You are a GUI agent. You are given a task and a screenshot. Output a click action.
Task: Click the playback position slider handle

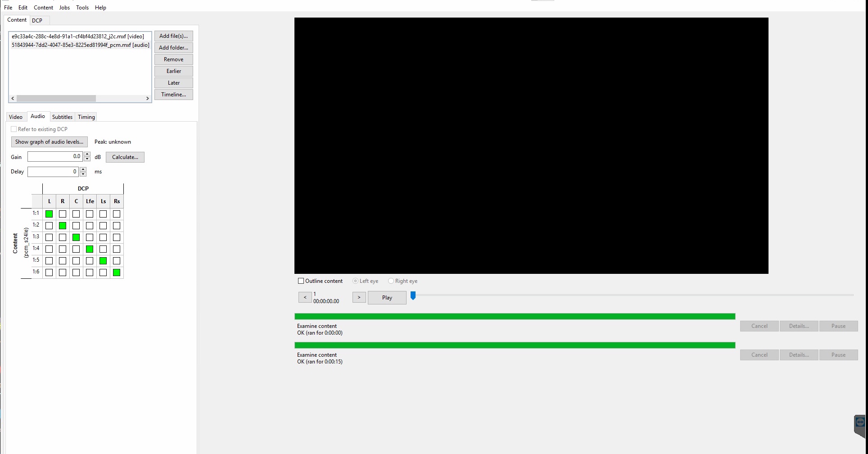[x=413, y=295]
